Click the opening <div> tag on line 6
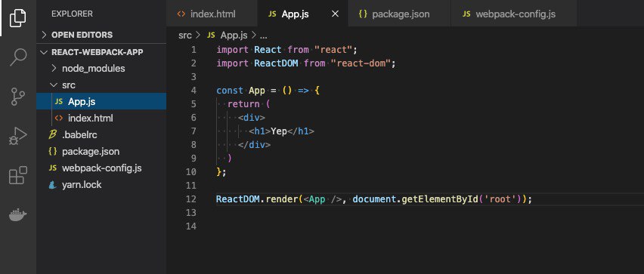This screenshot has width=644, height=274. 252,118
